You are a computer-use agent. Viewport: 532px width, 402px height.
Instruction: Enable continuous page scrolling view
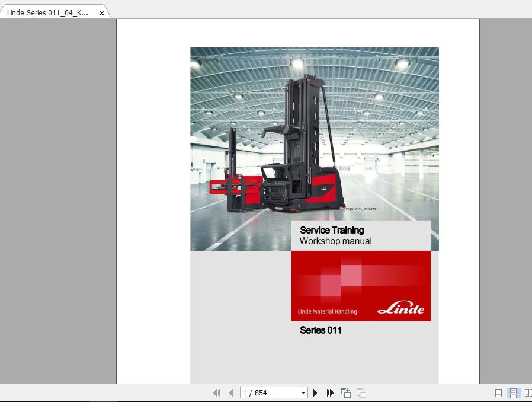pos(513,393)
